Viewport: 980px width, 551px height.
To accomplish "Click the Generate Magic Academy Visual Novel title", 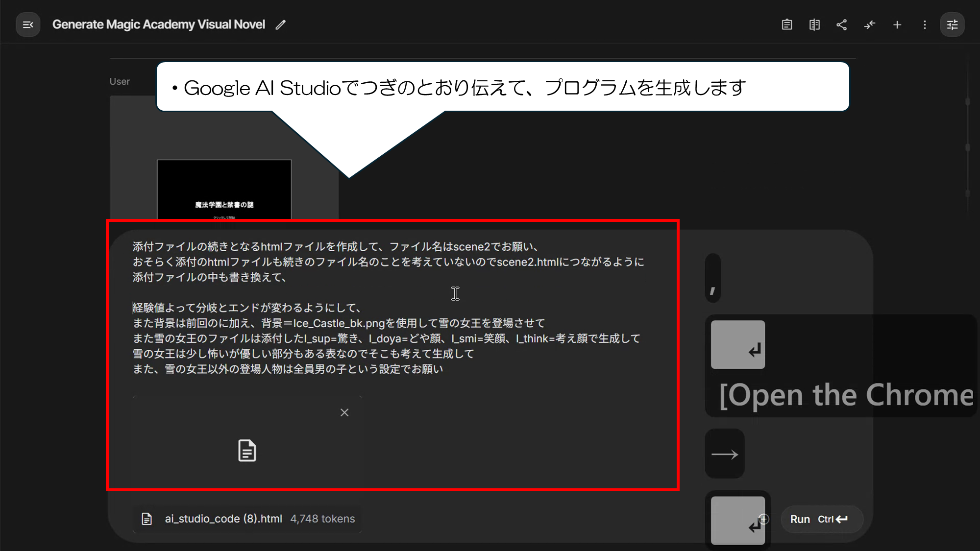I will coord(158,24).
